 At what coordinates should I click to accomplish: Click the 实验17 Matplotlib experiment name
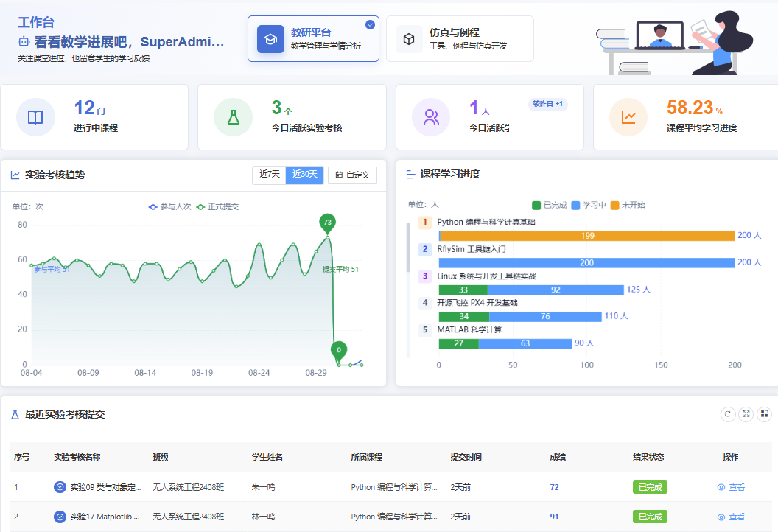[x=105, y=517]
